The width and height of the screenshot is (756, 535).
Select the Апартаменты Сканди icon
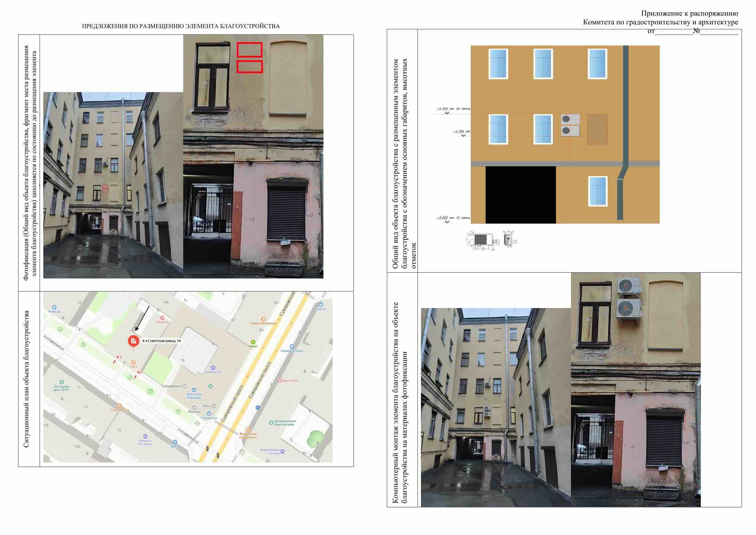282,452
